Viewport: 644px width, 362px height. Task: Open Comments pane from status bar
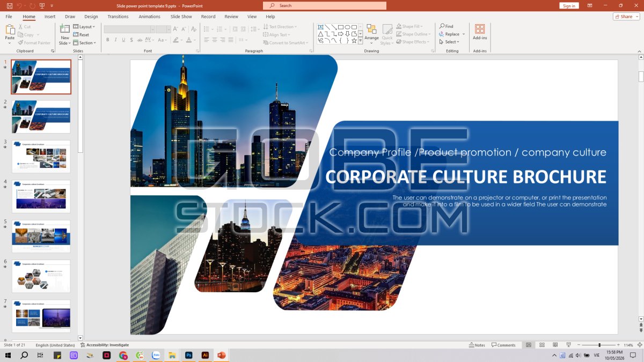pyautogui.click(x=504, y=345)
